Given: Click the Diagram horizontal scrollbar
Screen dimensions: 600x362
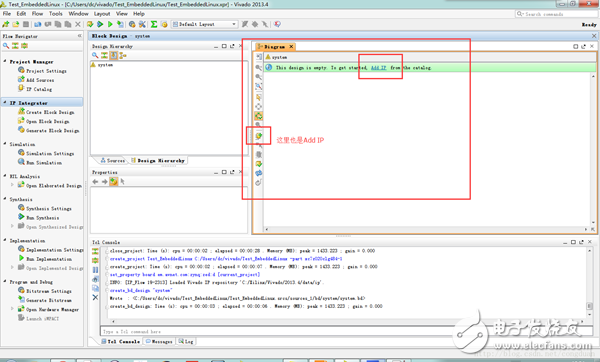Looking at the screenshot, I should pos(426,229).
